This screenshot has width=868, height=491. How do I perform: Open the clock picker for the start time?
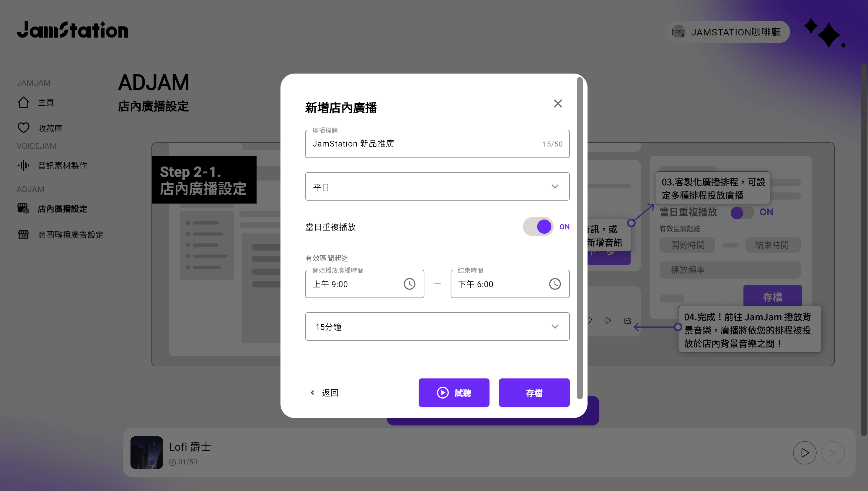click(409, 284)
